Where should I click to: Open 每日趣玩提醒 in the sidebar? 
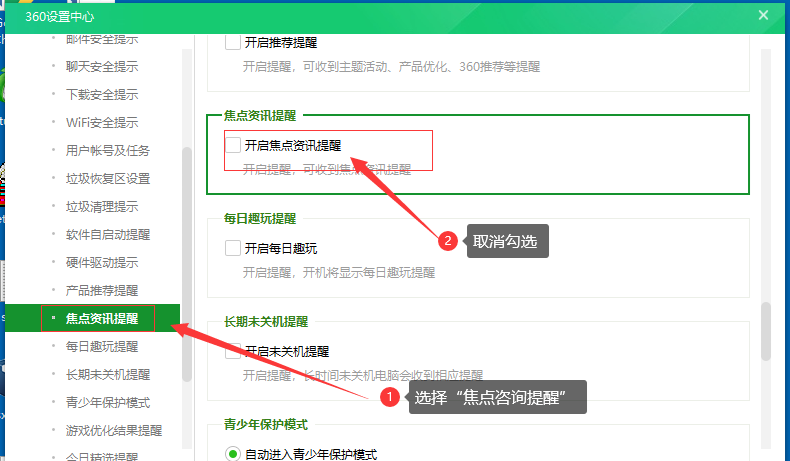click(102, 347)
